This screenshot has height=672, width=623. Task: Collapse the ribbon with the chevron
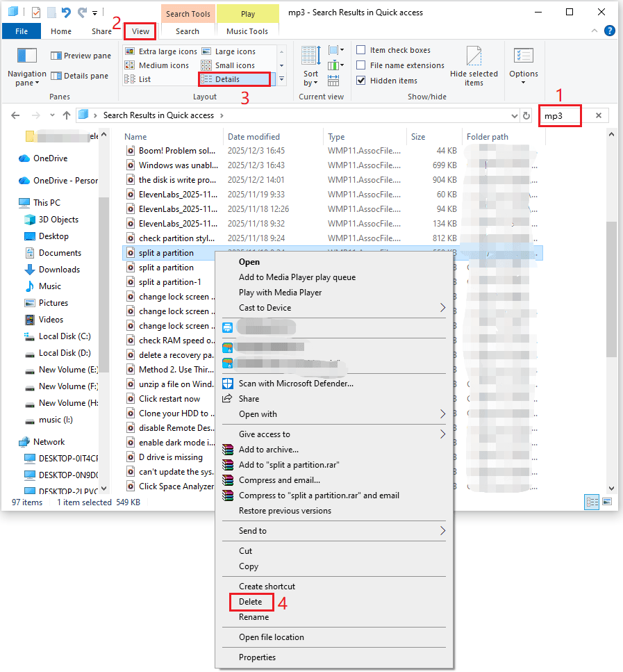(595, 31)
